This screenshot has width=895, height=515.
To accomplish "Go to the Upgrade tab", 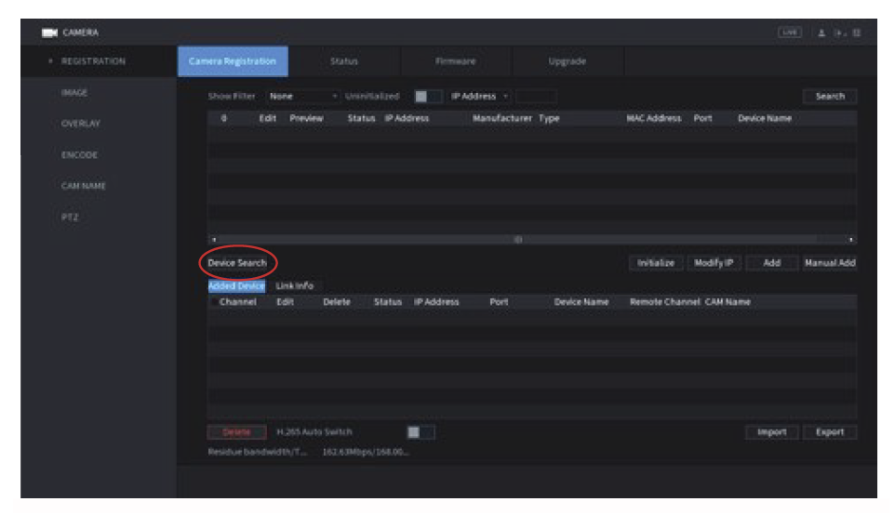I will [x=567, y=61].
